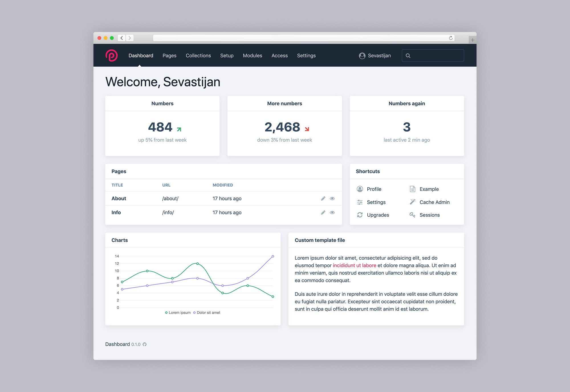Viewport: 570px width, 392px height.
Task: View the Info page via eye icon
Action: [x=332, y=213]
